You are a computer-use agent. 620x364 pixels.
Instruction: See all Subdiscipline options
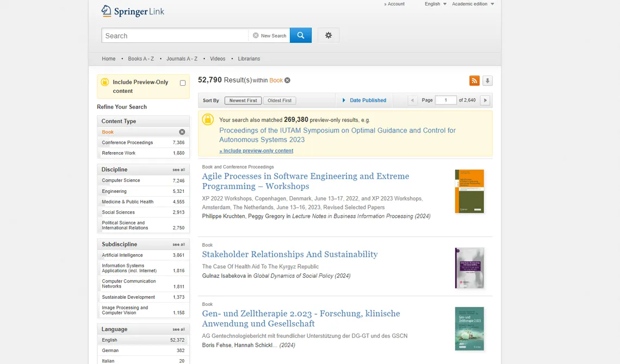pos(178,244)
